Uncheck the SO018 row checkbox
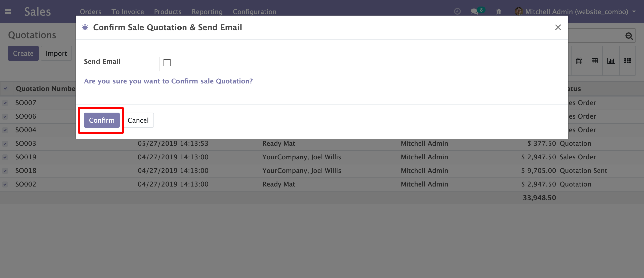Screen dimensions: 644x278 5,171
